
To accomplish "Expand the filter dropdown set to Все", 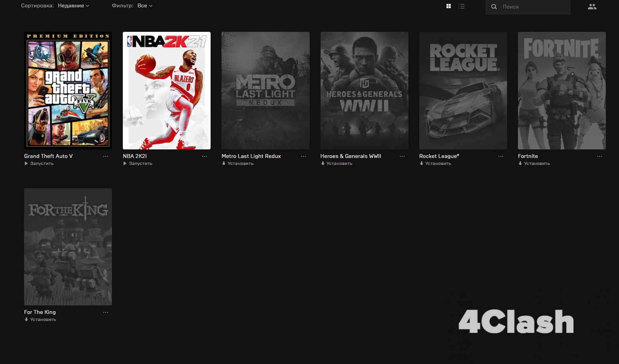I will (145, 6).
